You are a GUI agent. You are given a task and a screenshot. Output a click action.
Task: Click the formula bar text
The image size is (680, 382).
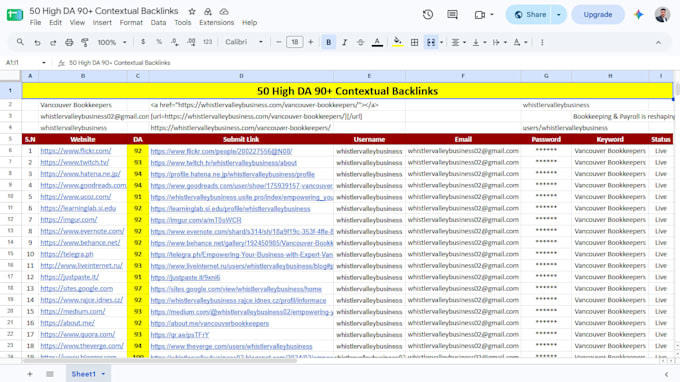tap(120, 63)
